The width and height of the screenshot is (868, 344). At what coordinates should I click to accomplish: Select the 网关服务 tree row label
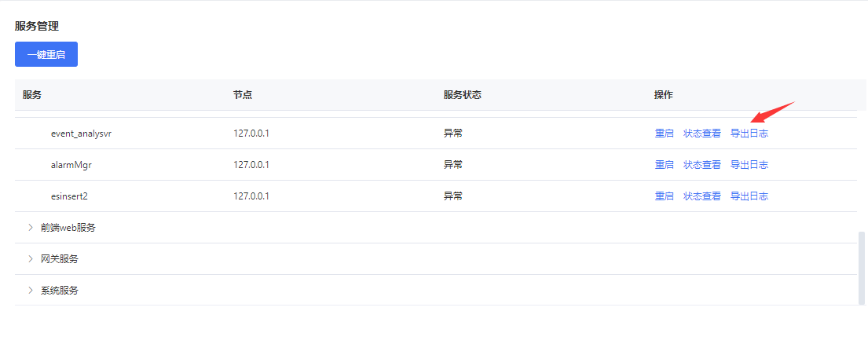pyautogui.click(x=60, y=258)
